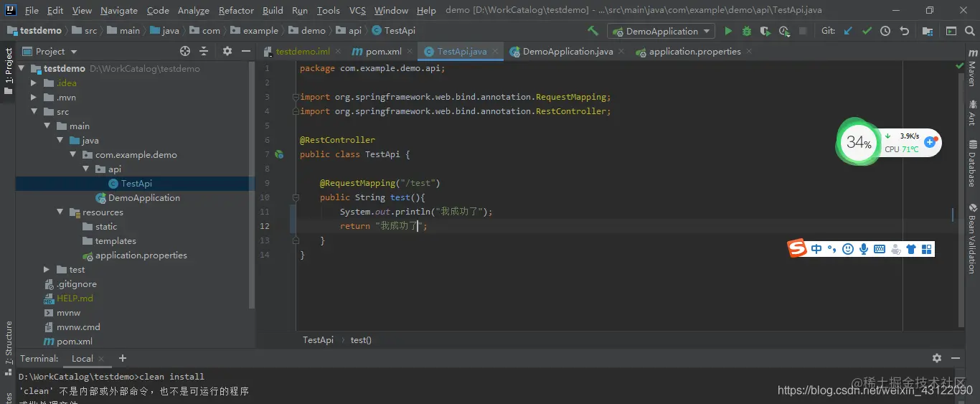The image size is (980, 404).
Task: Toggle Sogou Chinese/English mode with 中
Action: click(x=817, y=249)
